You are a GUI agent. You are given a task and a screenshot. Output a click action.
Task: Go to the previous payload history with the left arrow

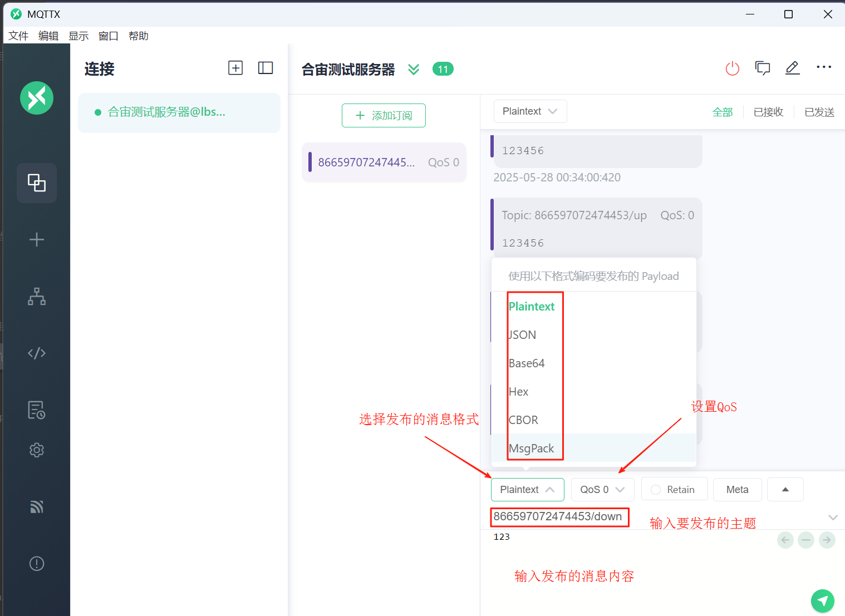pyautogui.click(x=785, y=540)
